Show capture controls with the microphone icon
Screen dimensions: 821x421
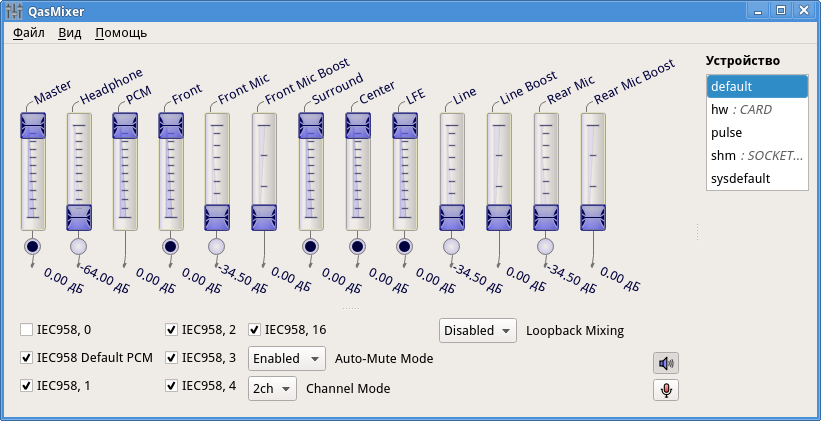pos(665,390)
